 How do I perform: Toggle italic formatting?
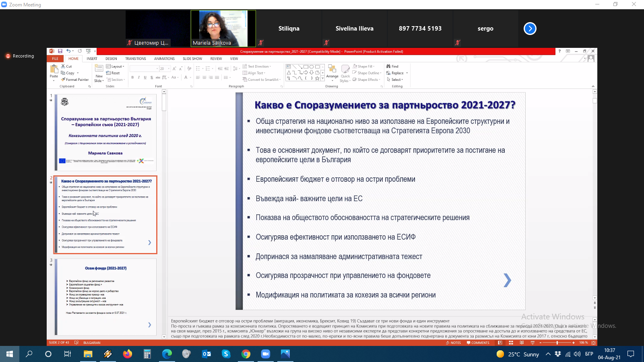pyautogui.click(x=139, y=78)
